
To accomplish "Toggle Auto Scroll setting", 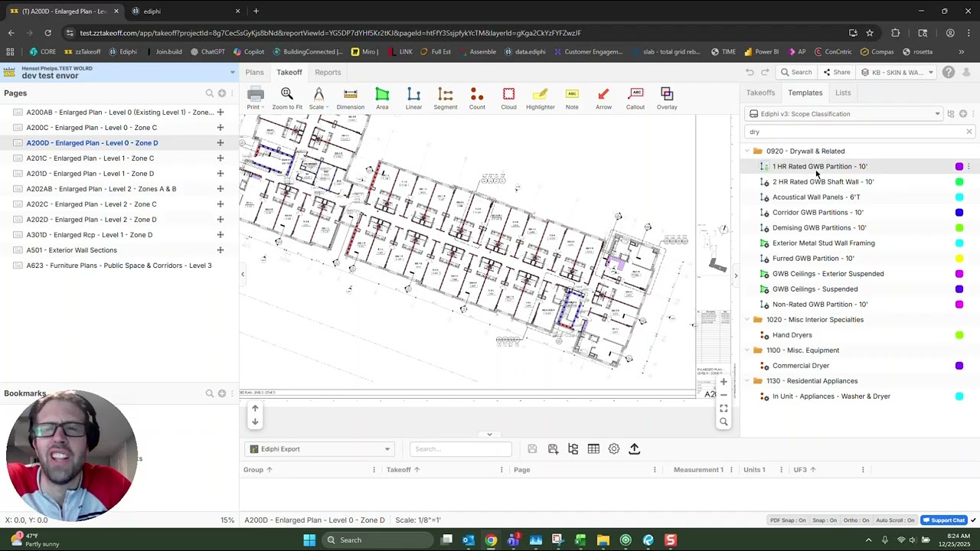I will click(x=895, y=520).
